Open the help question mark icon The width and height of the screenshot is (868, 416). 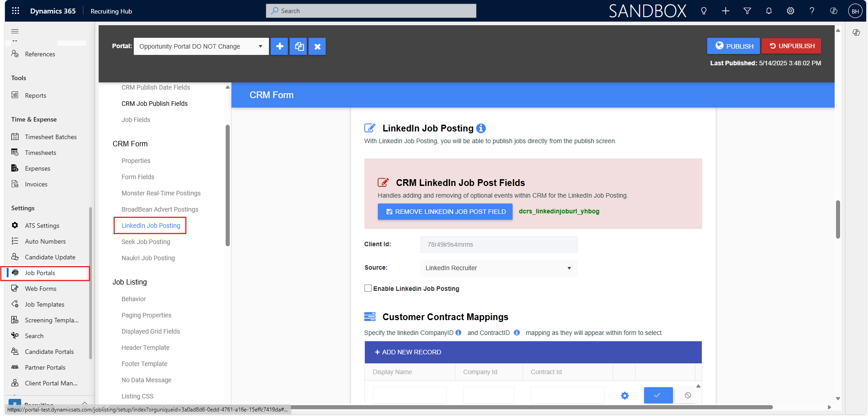812,11
